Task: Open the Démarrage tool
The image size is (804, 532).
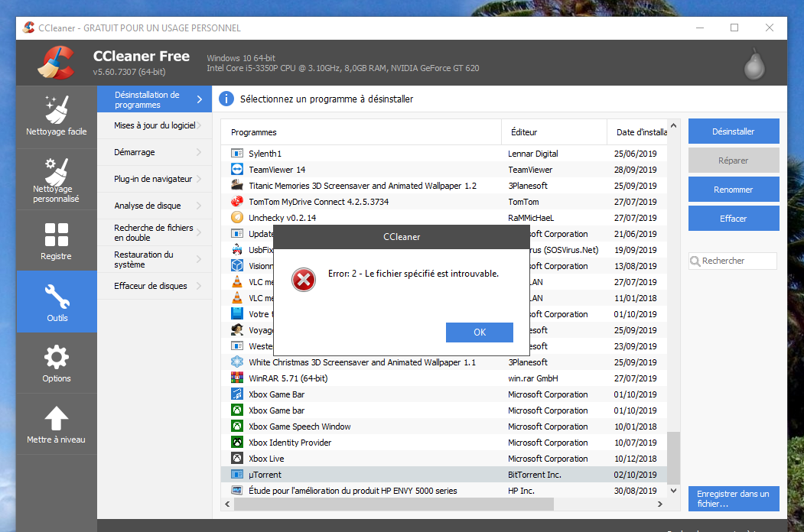Action: click(x=155, y=152)
